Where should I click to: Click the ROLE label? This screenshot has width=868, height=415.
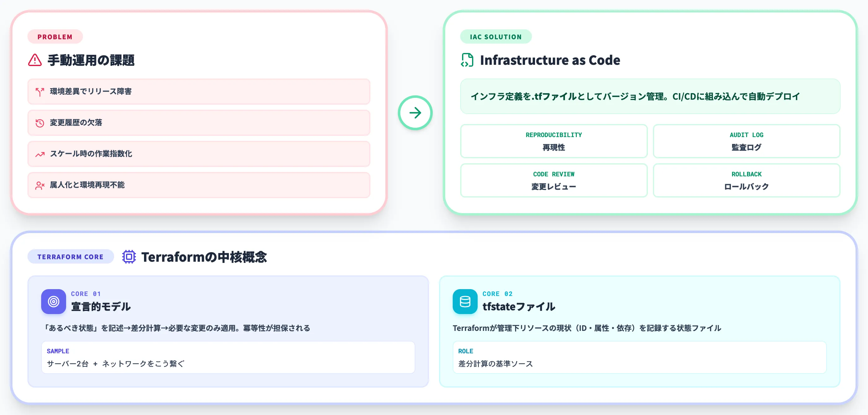tap(466, 351)
